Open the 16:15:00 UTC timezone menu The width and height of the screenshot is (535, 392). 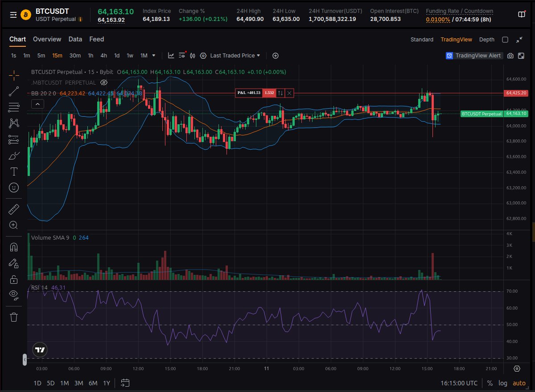tap(459, 383)
